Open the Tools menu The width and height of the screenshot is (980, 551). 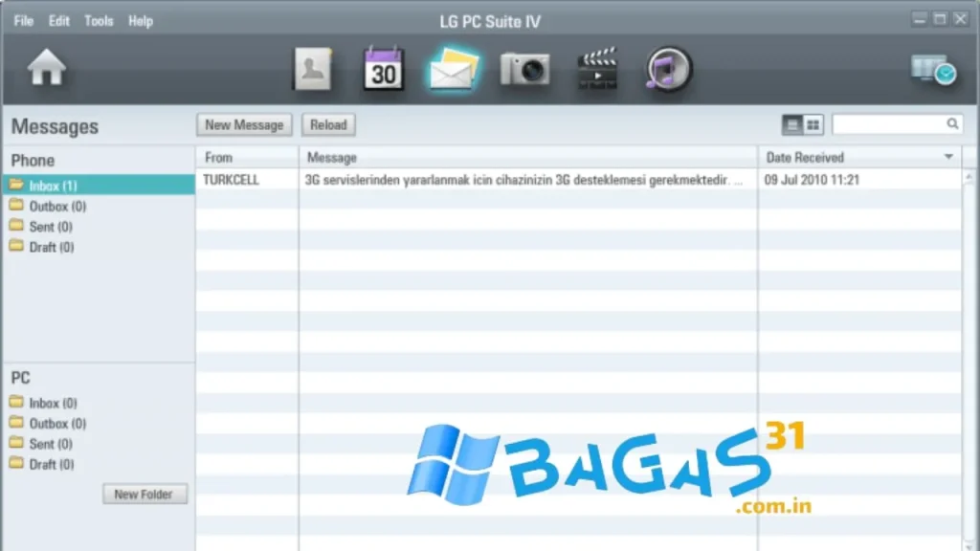[x=99, y=20]
